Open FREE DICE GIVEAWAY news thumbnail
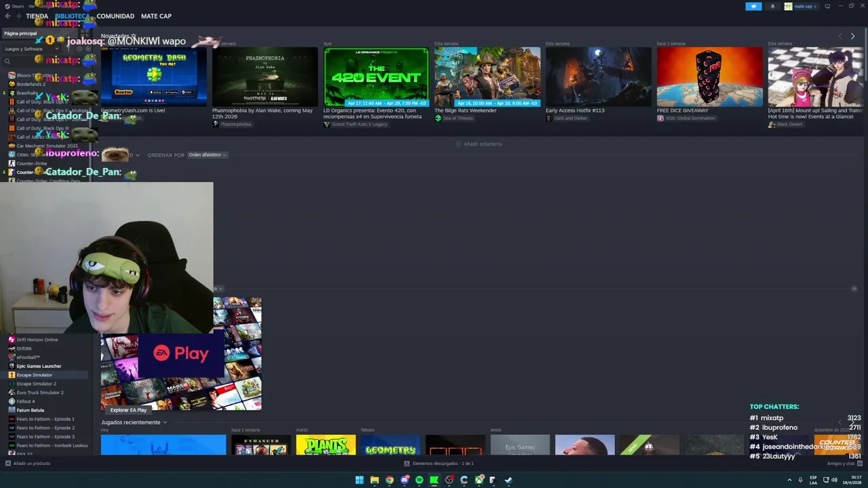Image resolution: width=868 pixels, height=488 pixels. pyautogui.click(x=709, y=77)
